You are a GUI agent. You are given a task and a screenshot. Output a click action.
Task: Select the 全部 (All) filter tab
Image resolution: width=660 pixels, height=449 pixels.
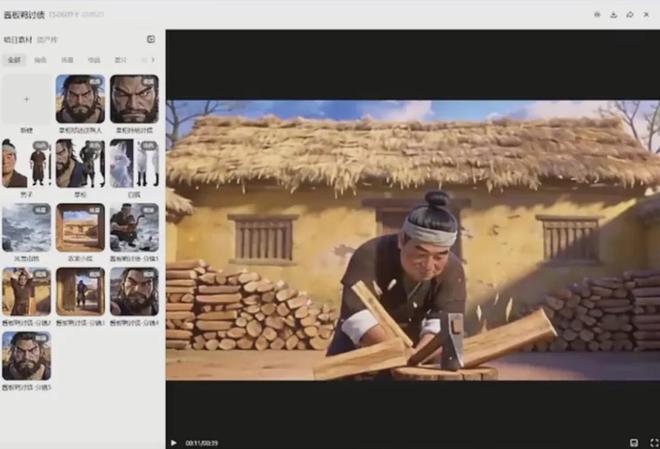point(14,60)
